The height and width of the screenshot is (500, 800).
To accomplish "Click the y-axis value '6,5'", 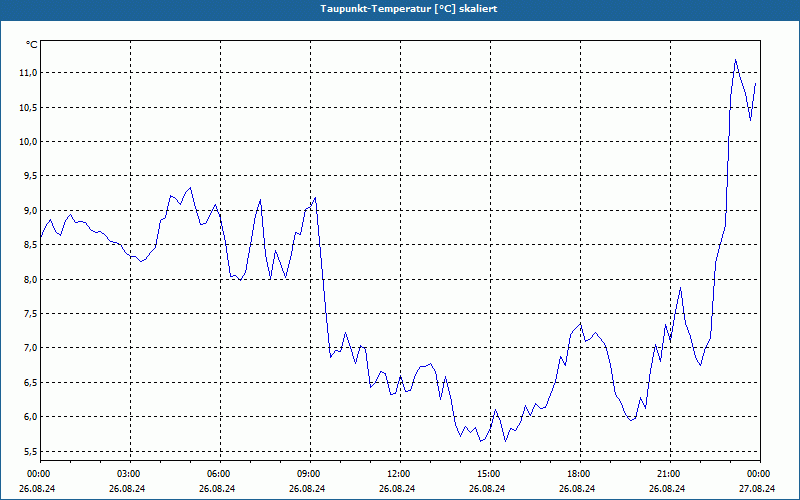I will tap(31, 383).
